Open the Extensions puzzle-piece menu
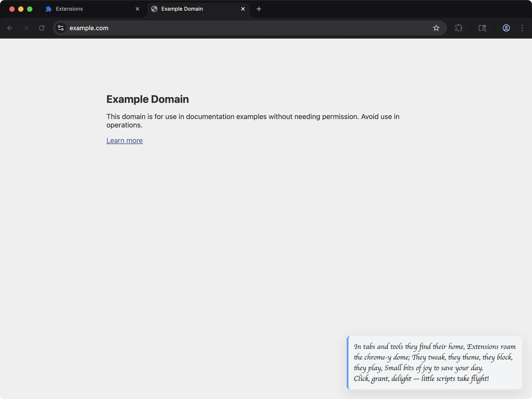 click(458, 28)
